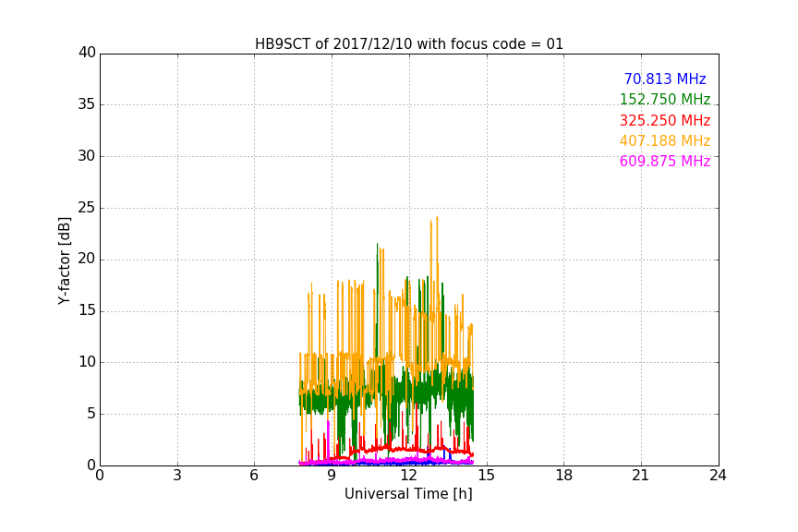Click the y-axis tick value 25
This screenshot has width=798, height=532.
point(87,208)
